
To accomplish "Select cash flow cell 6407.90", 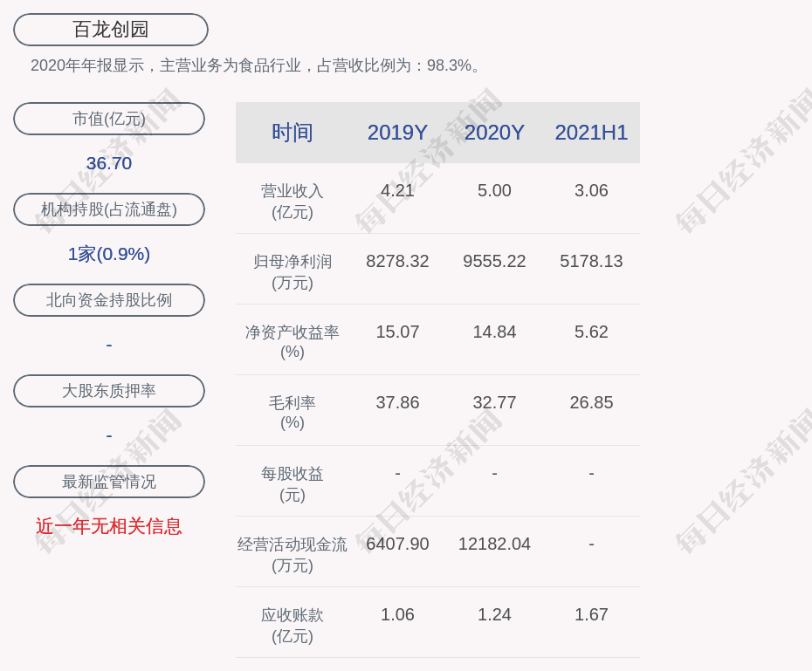I will pos(398,544).
